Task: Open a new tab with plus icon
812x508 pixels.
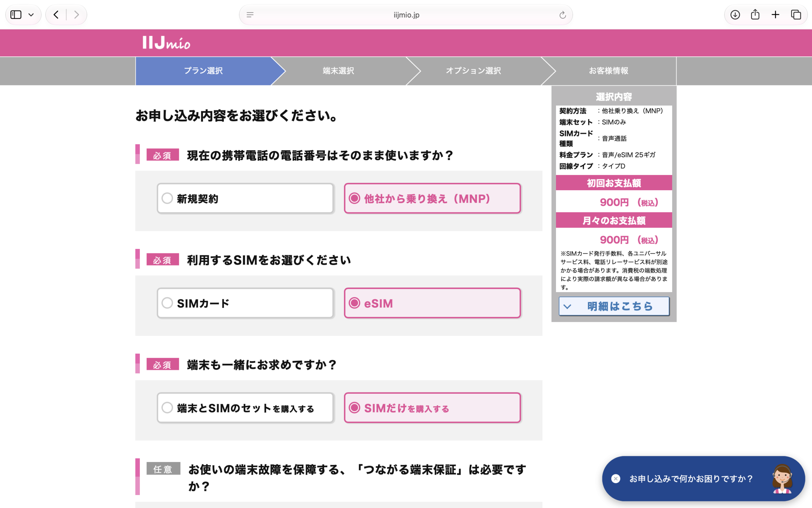Action: 776,15
